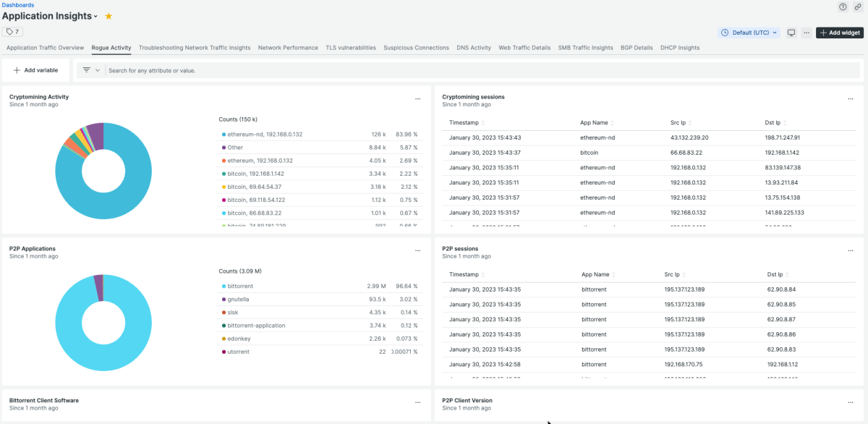Sort Cryptomining sessions by Timestamp column
The height and width of the screenshot is (424, 868).
pyautogui.click(x=466, y=123)
